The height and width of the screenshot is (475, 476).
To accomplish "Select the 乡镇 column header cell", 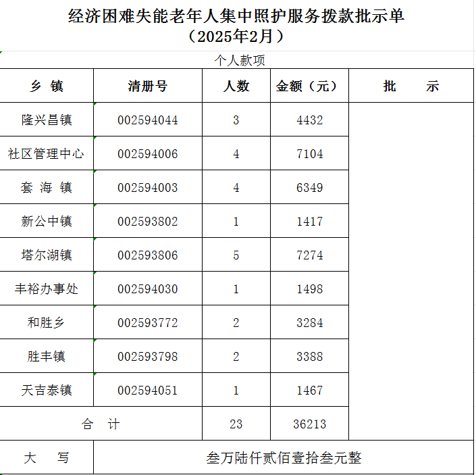I will [x=47, y=86].
